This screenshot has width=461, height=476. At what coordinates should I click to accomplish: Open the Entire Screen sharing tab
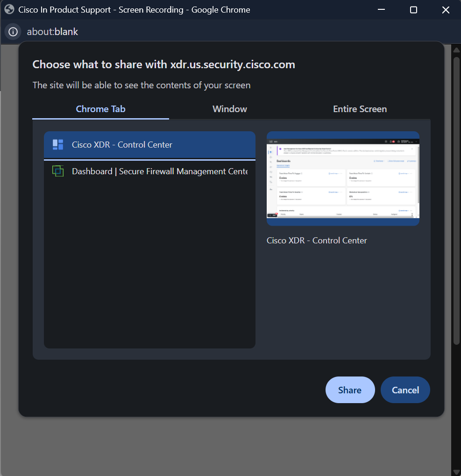(360, 109)
